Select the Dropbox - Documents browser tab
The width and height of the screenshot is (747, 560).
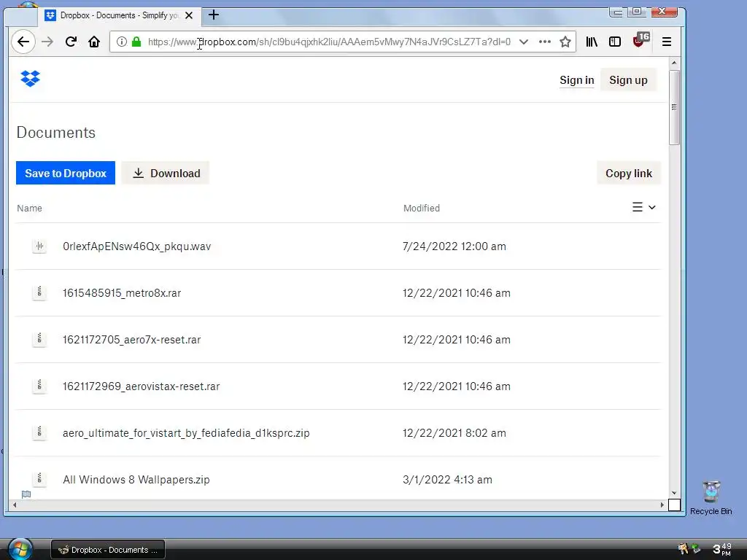119,15
